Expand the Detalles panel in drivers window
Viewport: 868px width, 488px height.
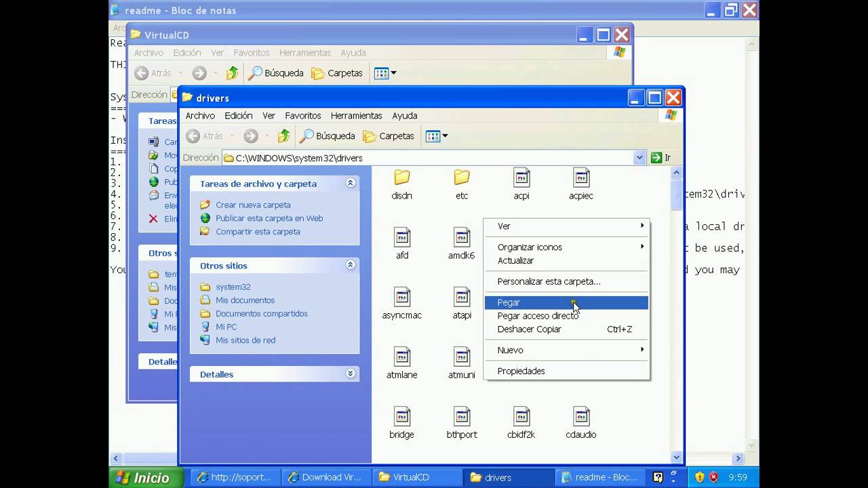point(351,373)
